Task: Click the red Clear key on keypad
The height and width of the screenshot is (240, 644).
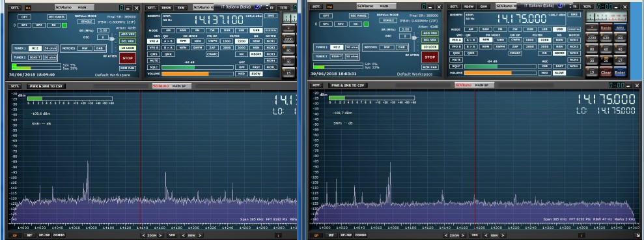Action: pos(606,72)
